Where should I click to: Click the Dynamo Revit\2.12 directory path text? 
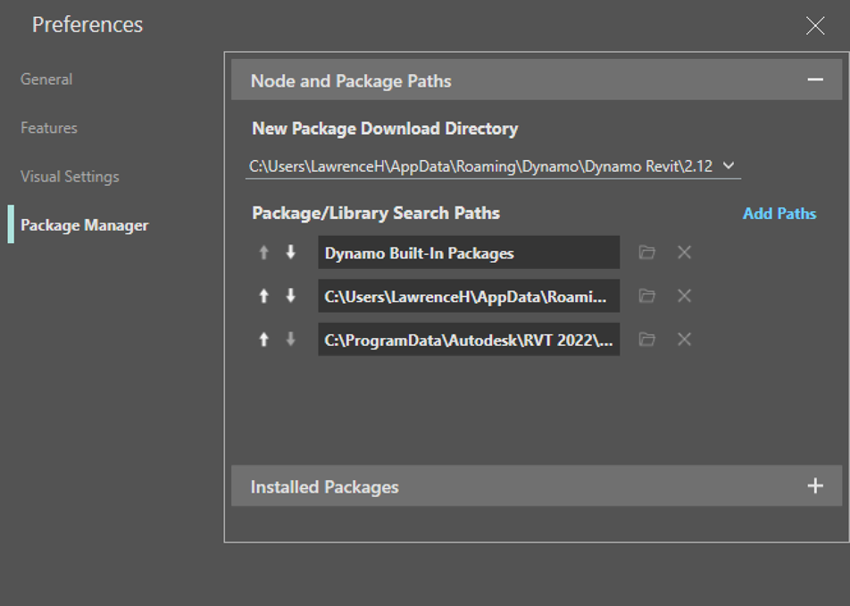(480, 166)
